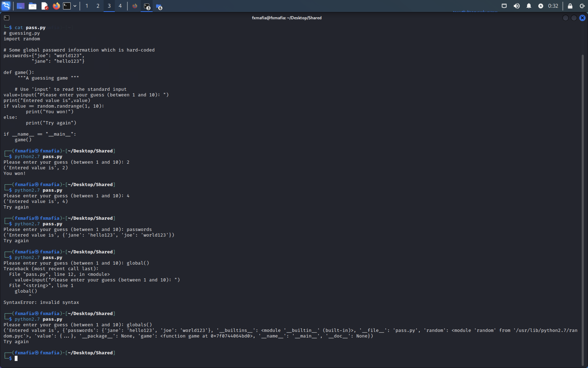Open the wired network connection indicator
Image resolution: width=588 pixels, height=368 pixels.
pyautogui.click(x=504, y=6)
